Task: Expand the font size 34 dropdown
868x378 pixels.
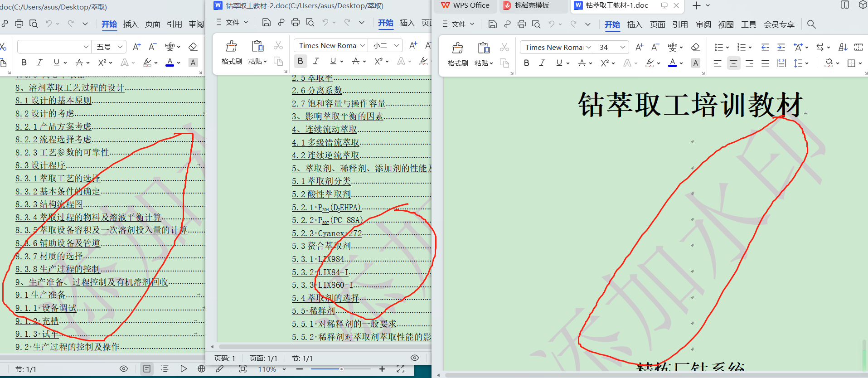Action: pos(623,47)
